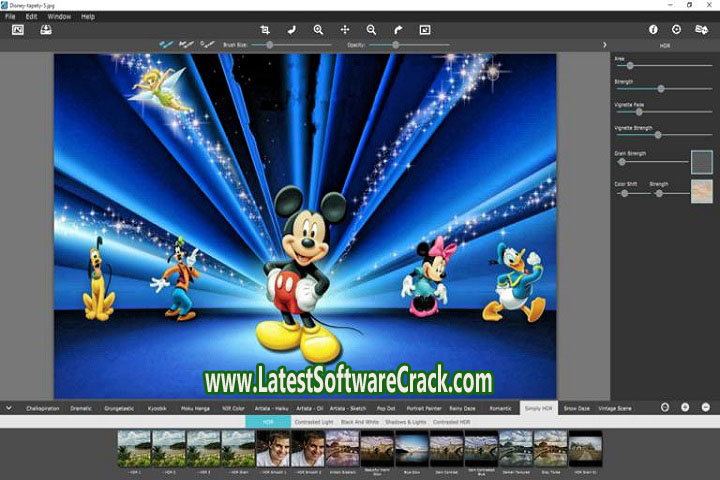This screenshot has height=480, width=720.
Task: Select the Pop Dot preset category
Action: pos(386,408)
